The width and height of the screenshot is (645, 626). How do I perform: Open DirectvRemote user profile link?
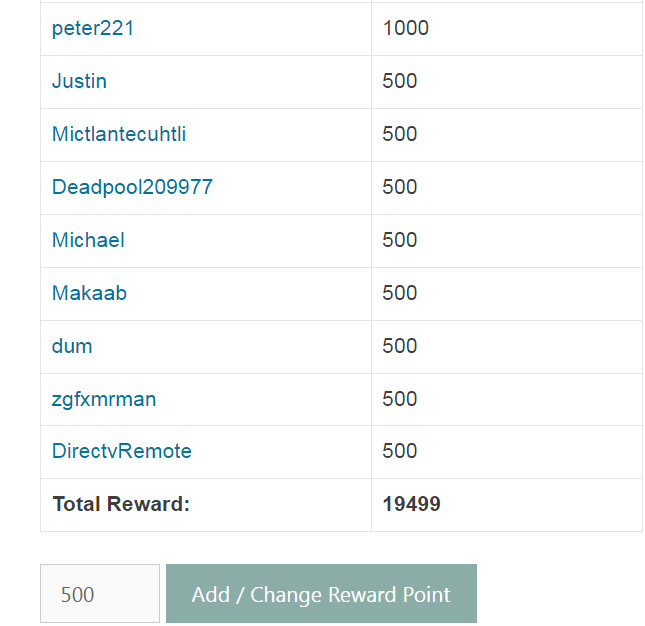(x=122, y=451)
